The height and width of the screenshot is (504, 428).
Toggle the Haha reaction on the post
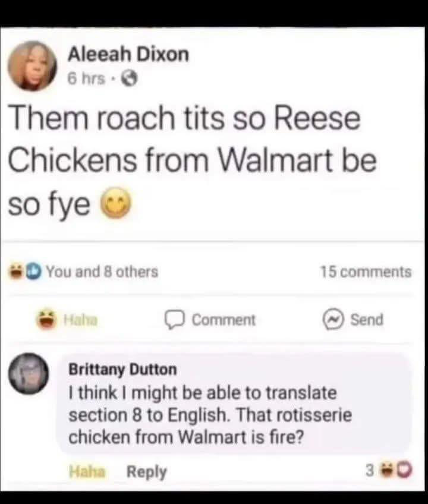tap(68, 320)
